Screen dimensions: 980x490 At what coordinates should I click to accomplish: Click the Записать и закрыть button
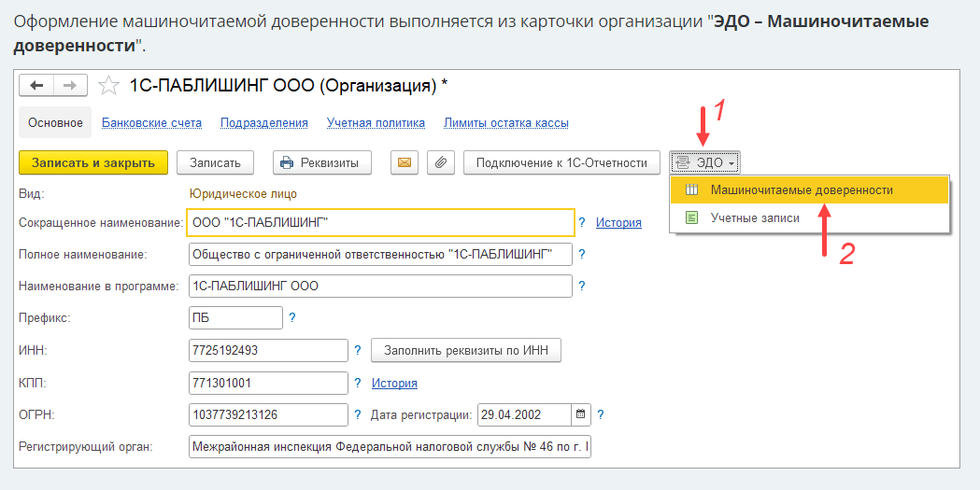pos(93,163)
